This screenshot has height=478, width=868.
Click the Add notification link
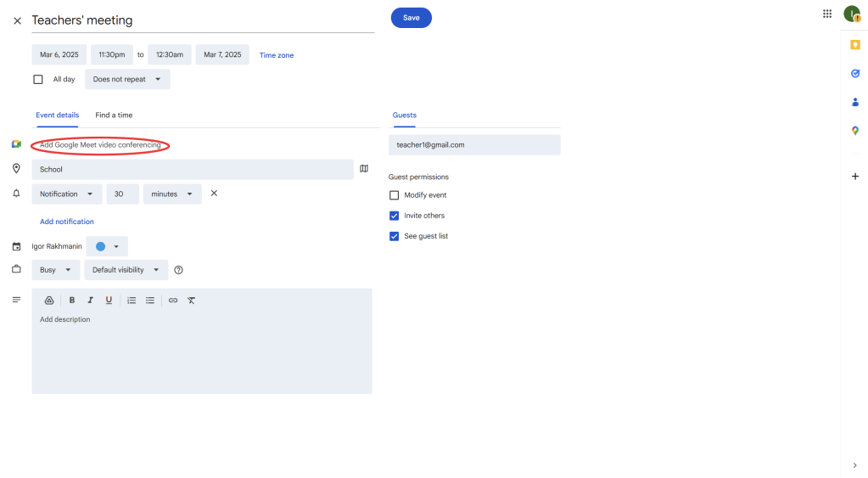pyautogui.click(x=67, y=222)
